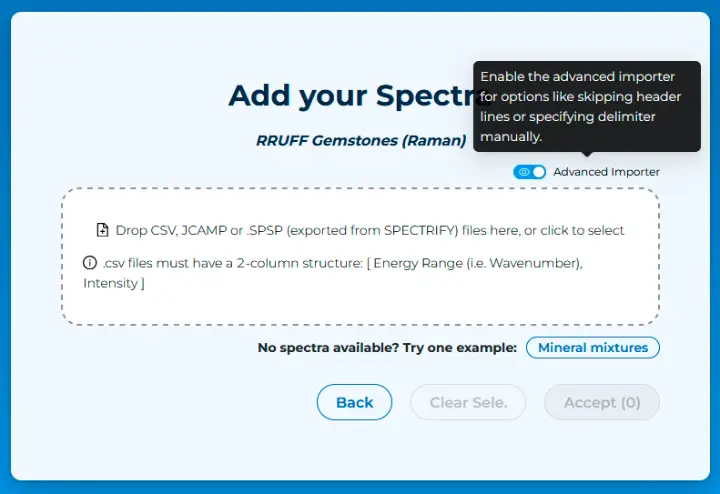Click the RRUFF Gemstones (Raman) subtitle
Screen dimensions: 720x494
pos(361,140)
